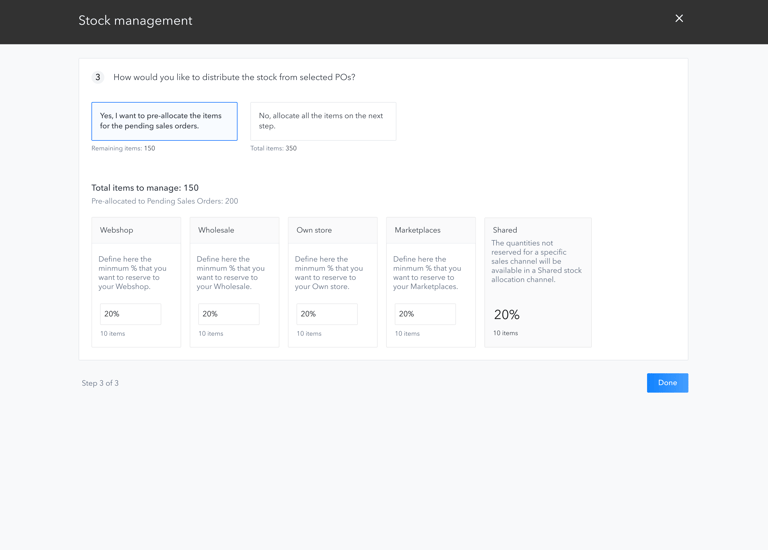768x550 pixels.
Task: Click the 'Stock management' title
Action: (135, 21)
